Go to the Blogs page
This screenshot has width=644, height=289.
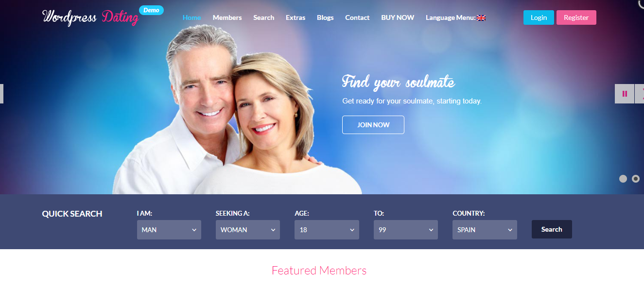click(x=325, y=17)
